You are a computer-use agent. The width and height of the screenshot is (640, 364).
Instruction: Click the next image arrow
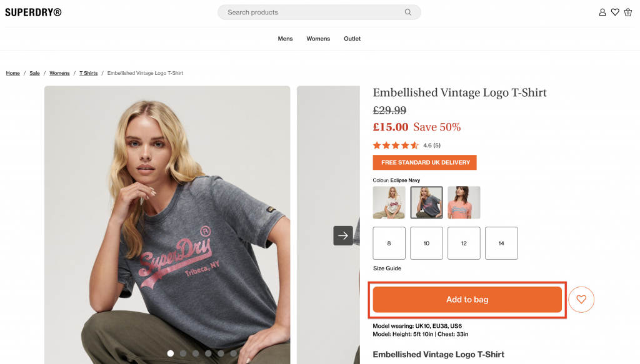[x=343, y=235]
